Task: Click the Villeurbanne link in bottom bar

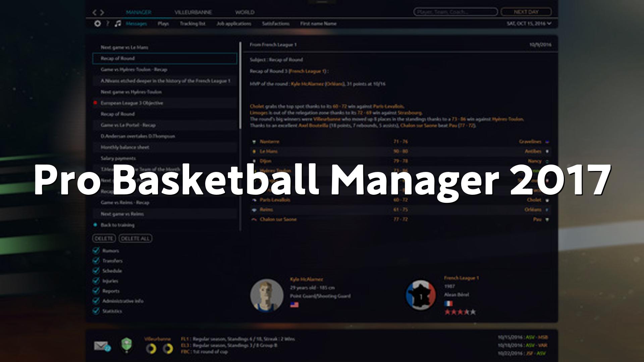Action: point(157,339)
